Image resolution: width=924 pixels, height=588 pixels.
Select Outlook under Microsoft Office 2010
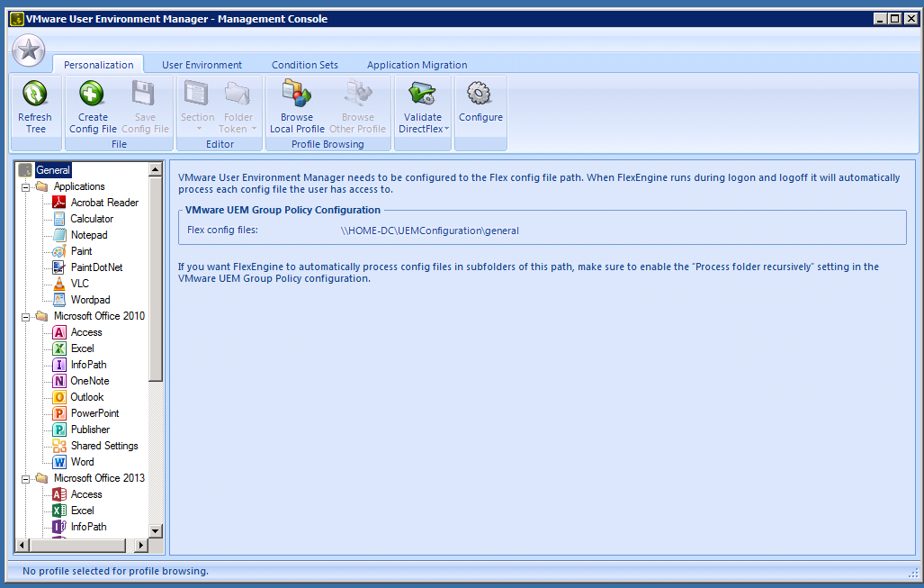pyautogui.click(x=87, y=397)
